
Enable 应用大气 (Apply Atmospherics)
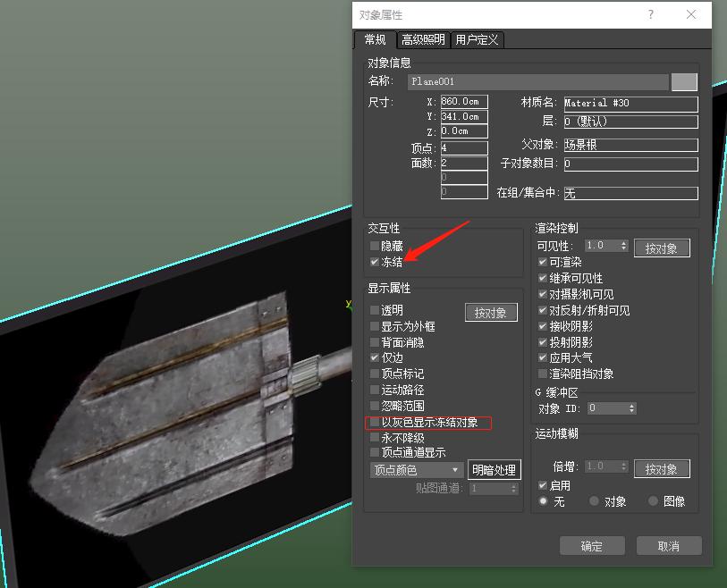coord(543,357)
